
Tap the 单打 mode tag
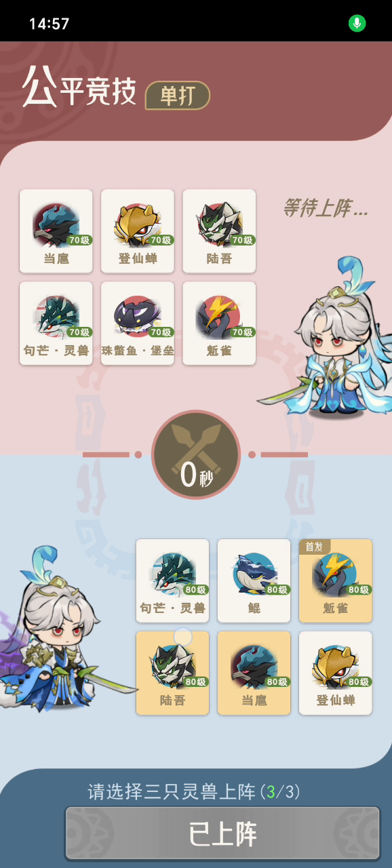pyautogui.click(x=178, y=96)
